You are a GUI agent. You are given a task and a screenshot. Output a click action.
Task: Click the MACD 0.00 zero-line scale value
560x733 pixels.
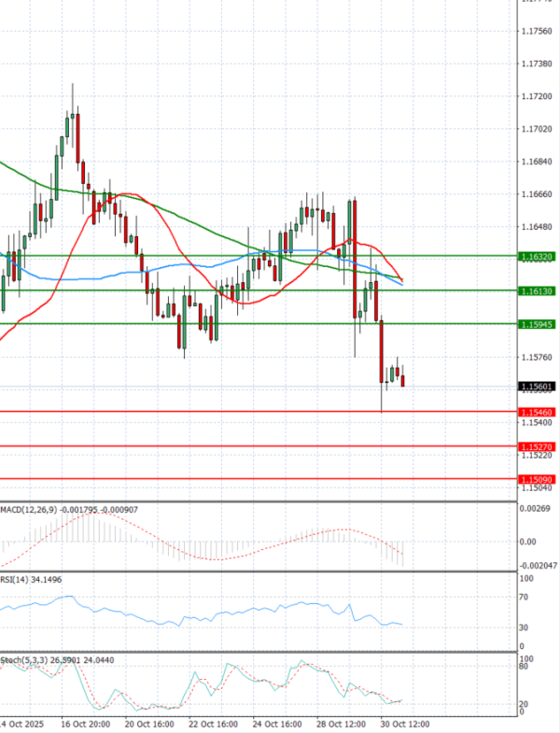click(528, 542)
